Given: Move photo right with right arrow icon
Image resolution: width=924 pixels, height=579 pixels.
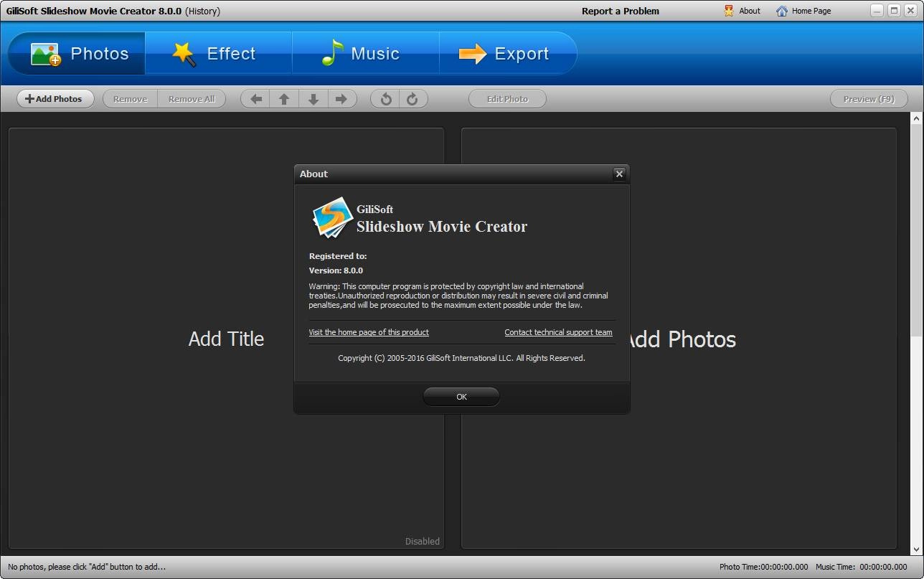Looking at the screenshot, I should [342, 99].
